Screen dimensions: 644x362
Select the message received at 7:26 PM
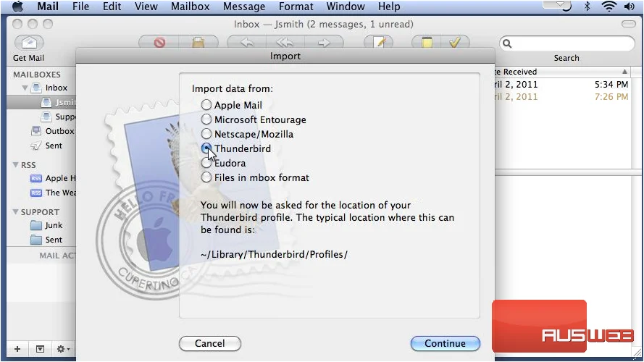[563, 97]
